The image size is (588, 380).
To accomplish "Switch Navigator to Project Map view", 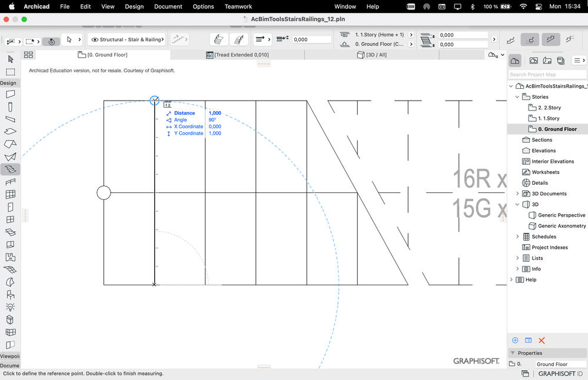I will pyautogui.click(x=515, y=61).
